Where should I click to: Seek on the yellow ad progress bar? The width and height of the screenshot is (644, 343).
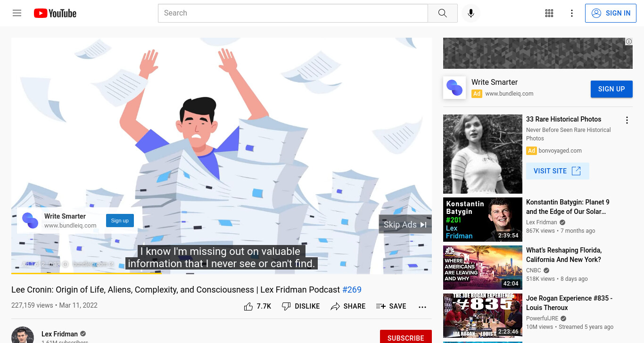tap(222, 273)
